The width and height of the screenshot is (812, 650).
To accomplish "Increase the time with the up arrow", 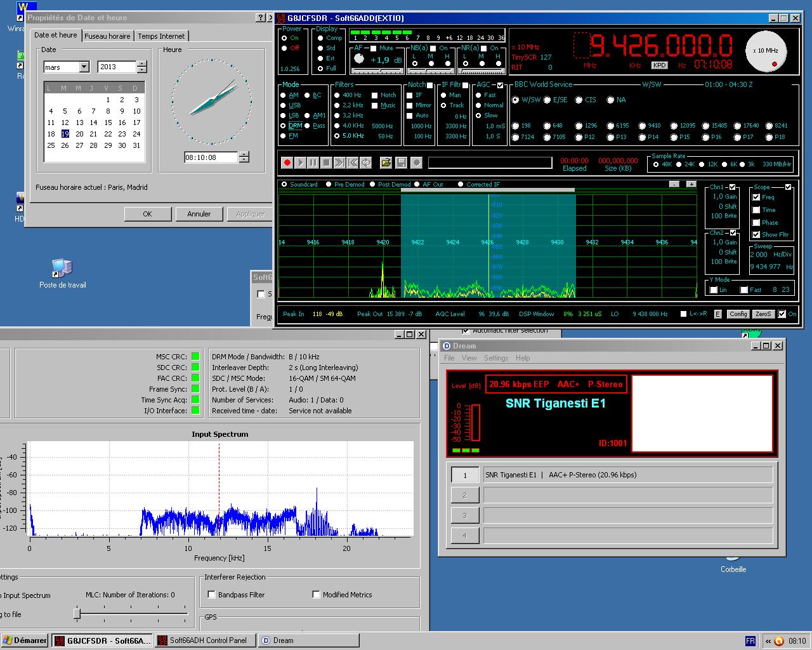I will [244, 154].
